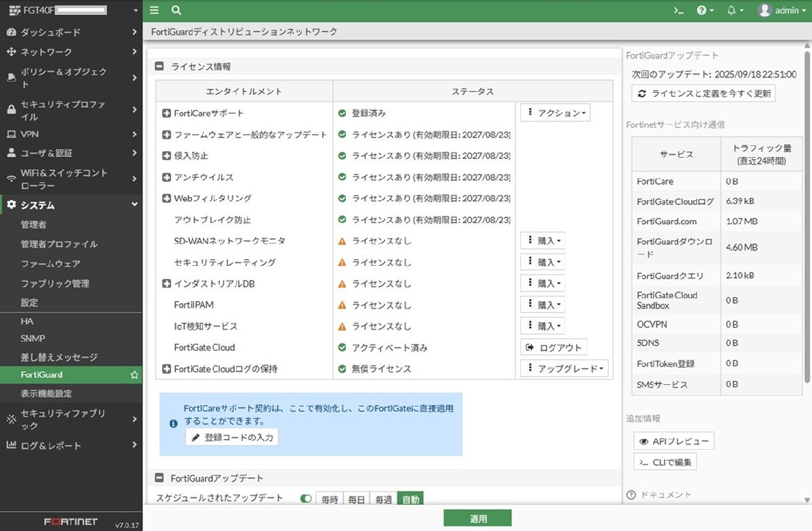Select the 毎日 update schedule option
The image size is (812, 531).
357,500
